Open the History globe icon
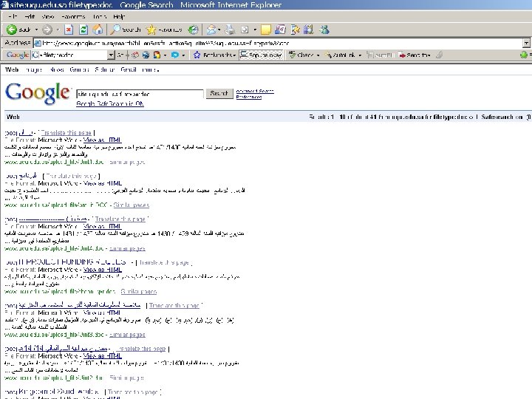This screenshot has width=532, height=399. click(x=194, y=30)
